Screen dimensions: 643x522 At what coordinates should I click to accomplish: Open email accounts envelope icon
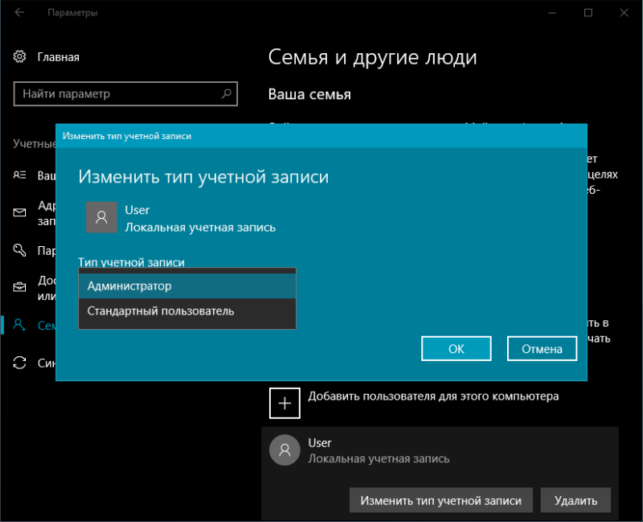point(19,212)
